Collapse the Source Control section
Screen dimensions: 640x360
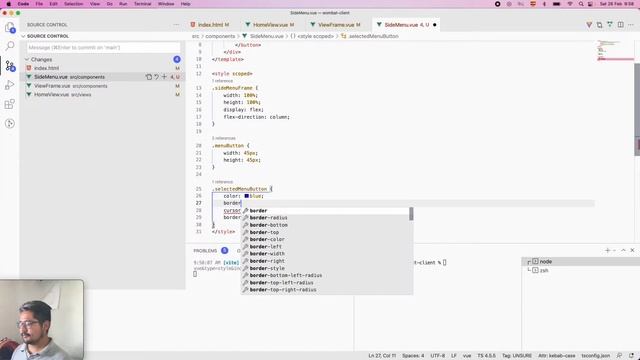[24, 36]
